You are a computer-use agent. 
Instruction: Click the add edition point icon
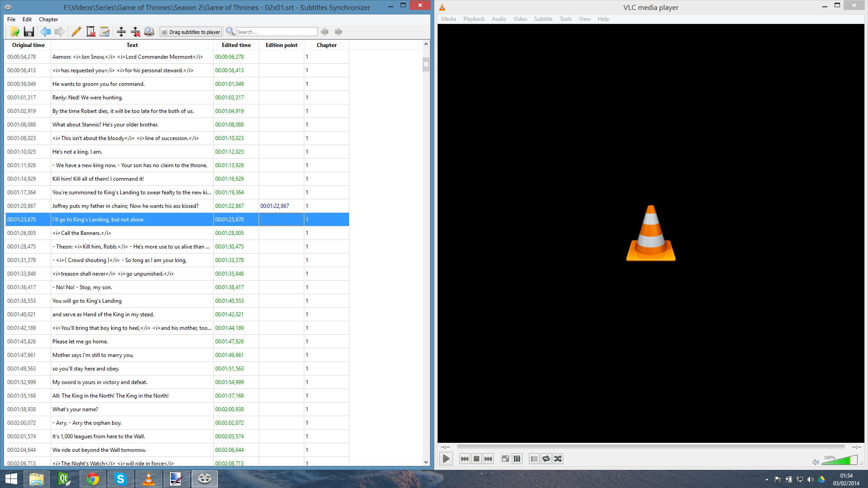tap(121, 32)
